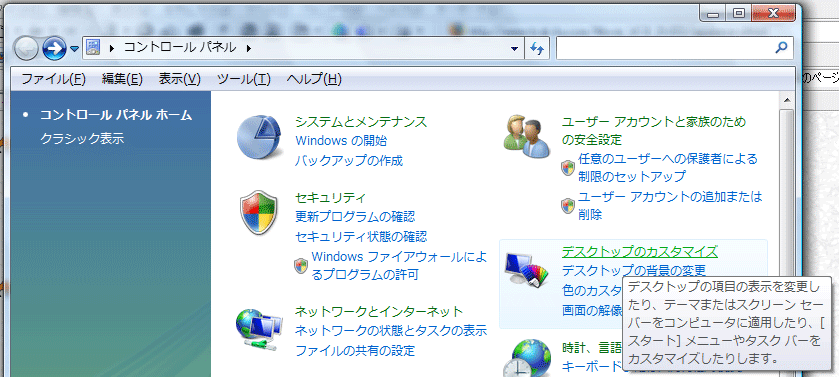Open the ファイル(F) menu
This screenshot has height=377, width=839.
pos(54,79)
